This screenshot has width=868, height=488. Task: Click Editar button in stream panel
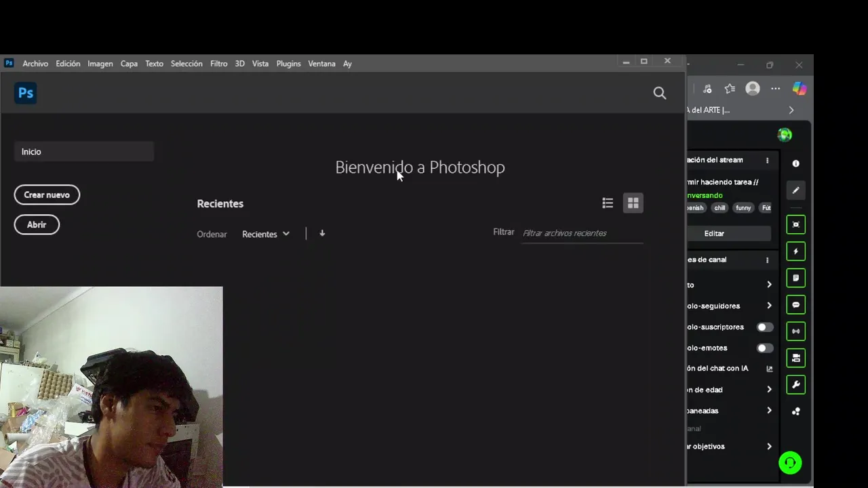pyautogui.click(x=729, y=233)
